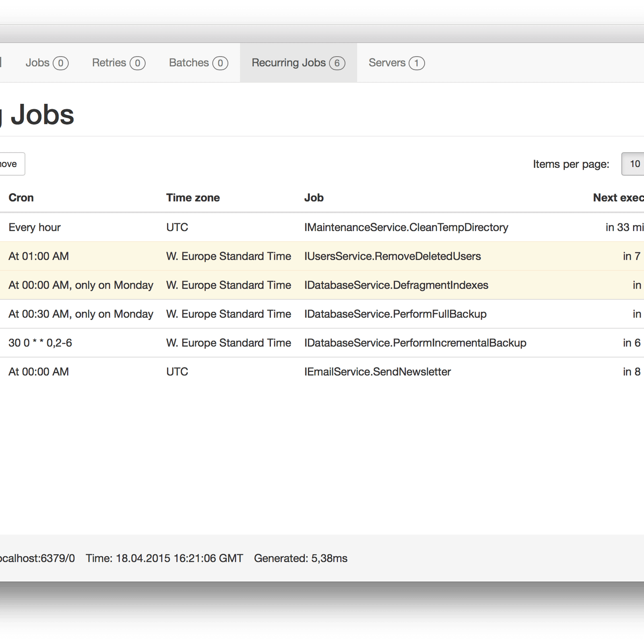Click the Time zone column header
The height and width of the screenshot is (644, 644).
[x=193, y=198]
